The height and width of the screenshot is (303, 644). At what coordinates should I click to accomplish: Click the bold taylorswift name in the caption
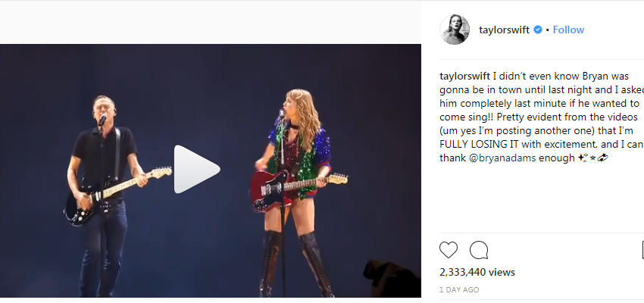click(x=464, y=77)
